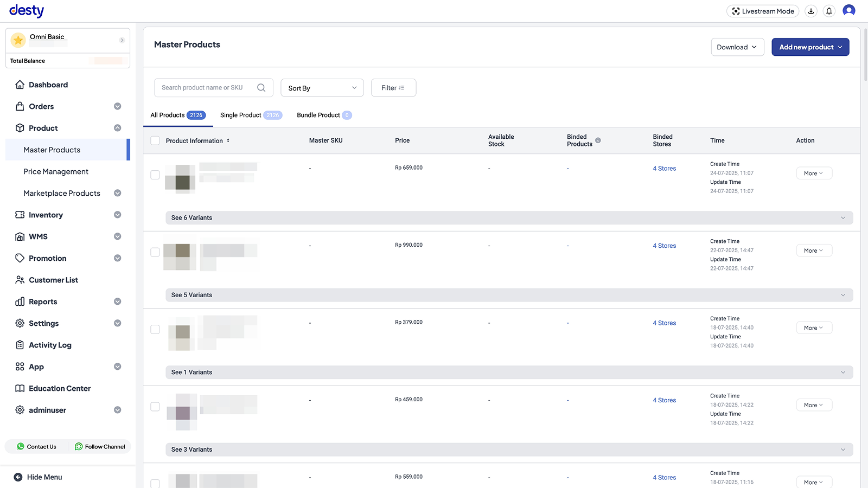Viewport: 868px width, 488px height.
Task: Tick the checkbox for the Rp 990.000 product
Action: pyautogui.click(x=155, y=252)
